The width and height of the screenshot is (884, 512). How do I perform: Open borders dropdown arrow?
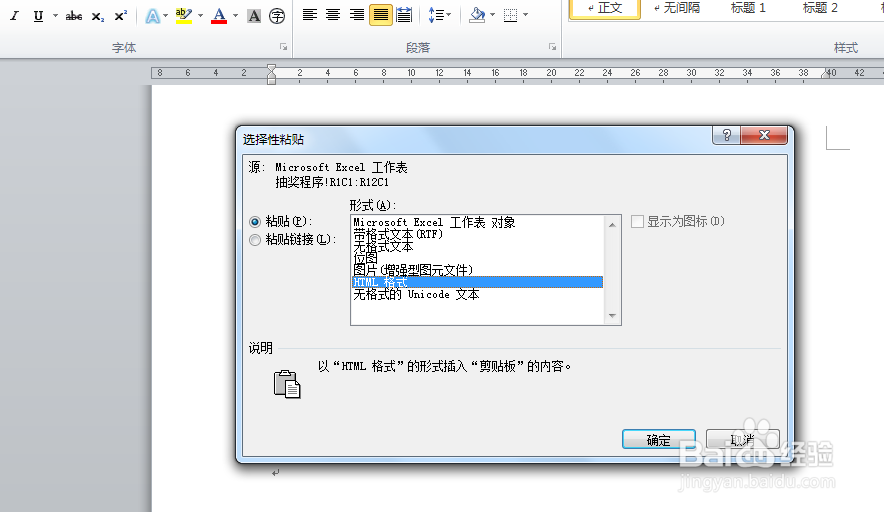tap(525, 15)
